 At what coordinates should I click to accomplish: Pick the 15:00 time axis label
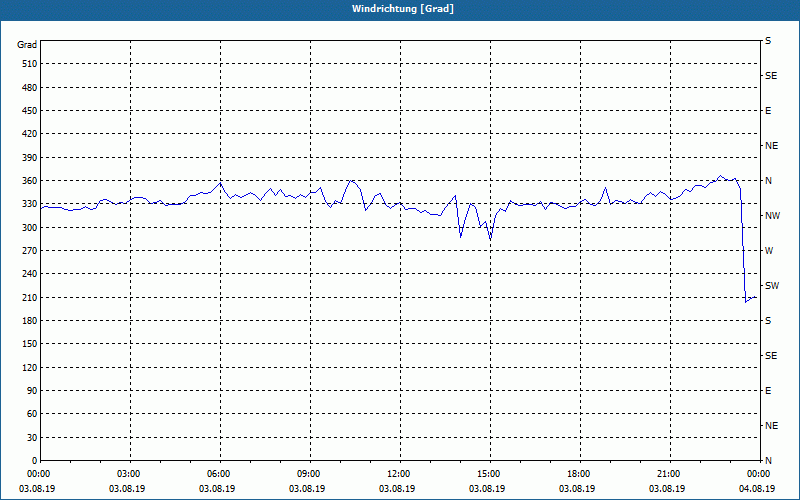pyautogui.click(x=490, y=474)
